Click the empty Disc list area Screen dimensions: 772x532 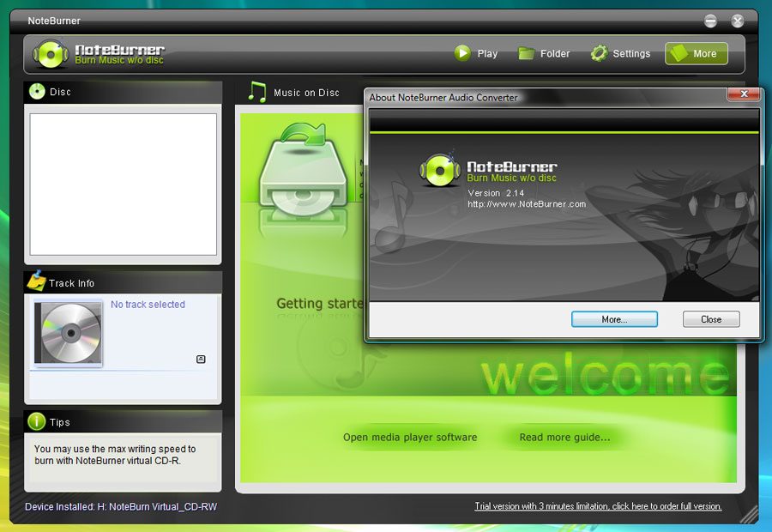click(x=123, y=184)
